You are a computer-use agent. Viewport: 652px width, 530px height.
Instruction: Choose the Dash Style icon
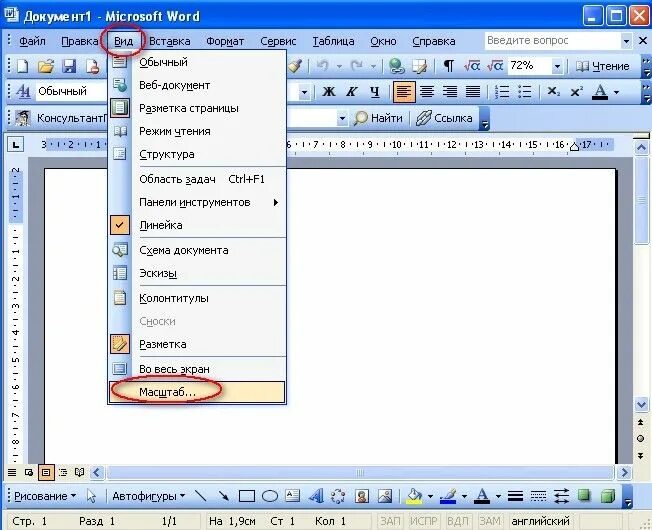[538, 496]
